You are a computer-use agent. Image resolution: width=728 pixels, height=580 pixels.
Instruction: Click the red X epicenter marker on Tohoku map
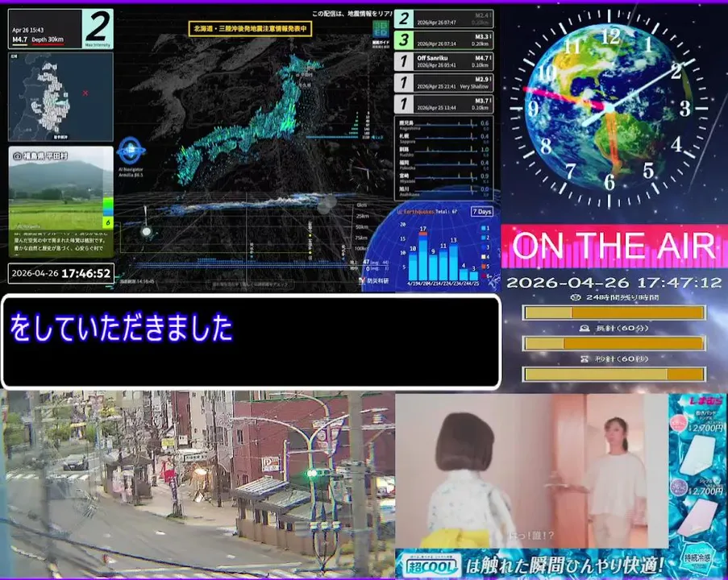[x=85, y=93]
